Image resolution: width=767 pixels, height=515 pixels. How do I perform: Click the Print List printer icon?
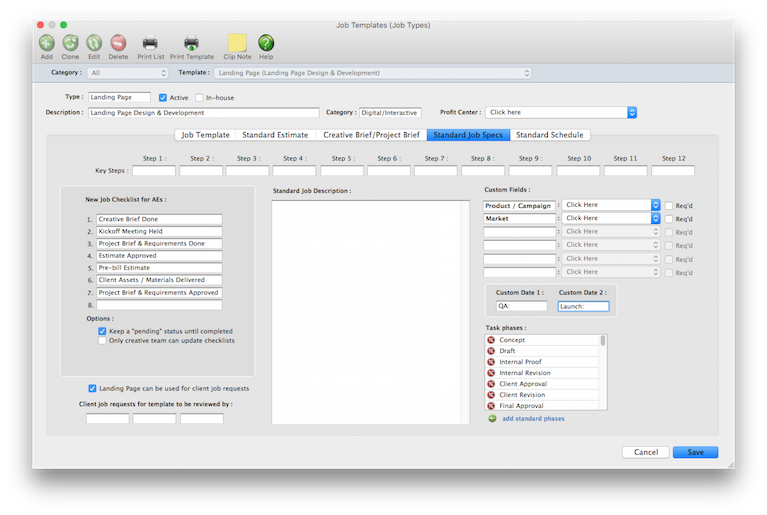[x=149, y=43]
